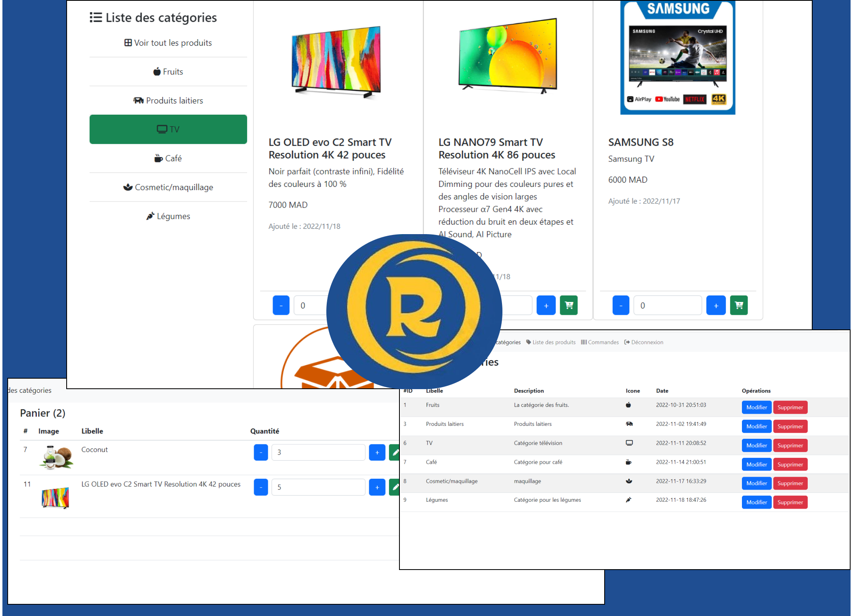Click the mug icon in Café table row
853x616 pixels.
[628, 462]
